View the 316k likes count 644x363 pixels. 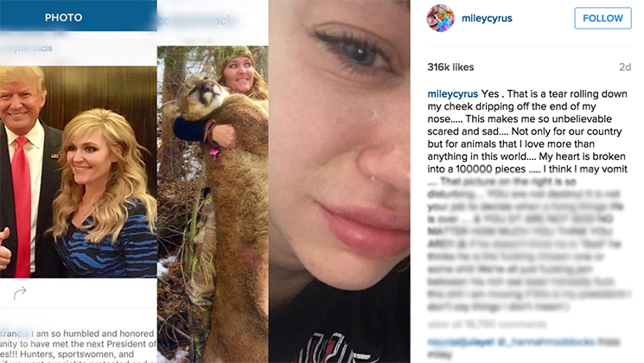coord(450,67)
